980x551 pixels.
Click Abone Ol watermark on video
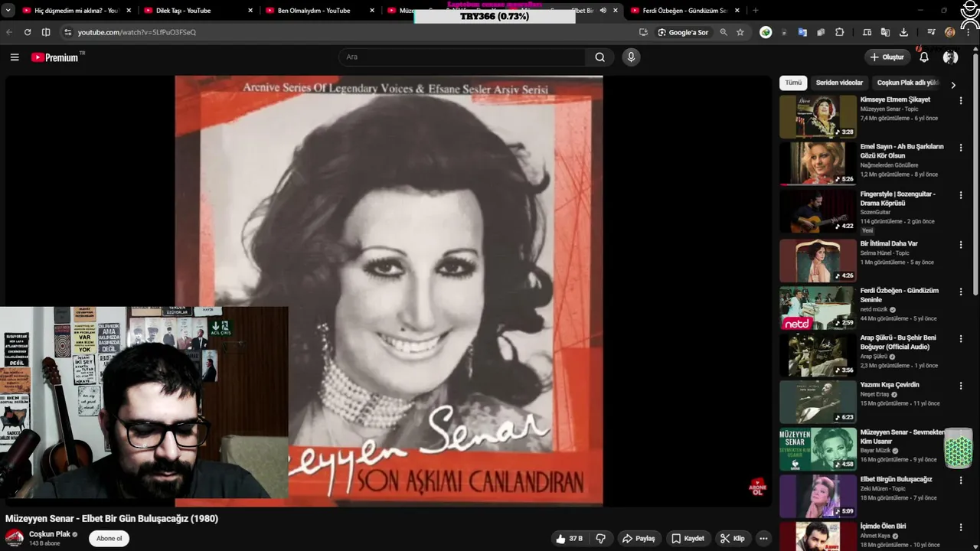click(x=757, y=488)
